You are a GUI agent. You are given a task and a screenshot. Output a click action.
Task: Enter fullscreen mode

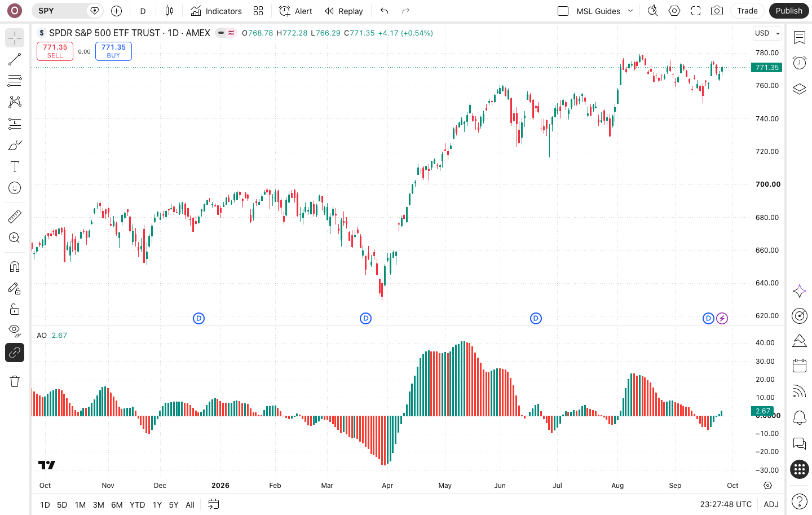696,11
